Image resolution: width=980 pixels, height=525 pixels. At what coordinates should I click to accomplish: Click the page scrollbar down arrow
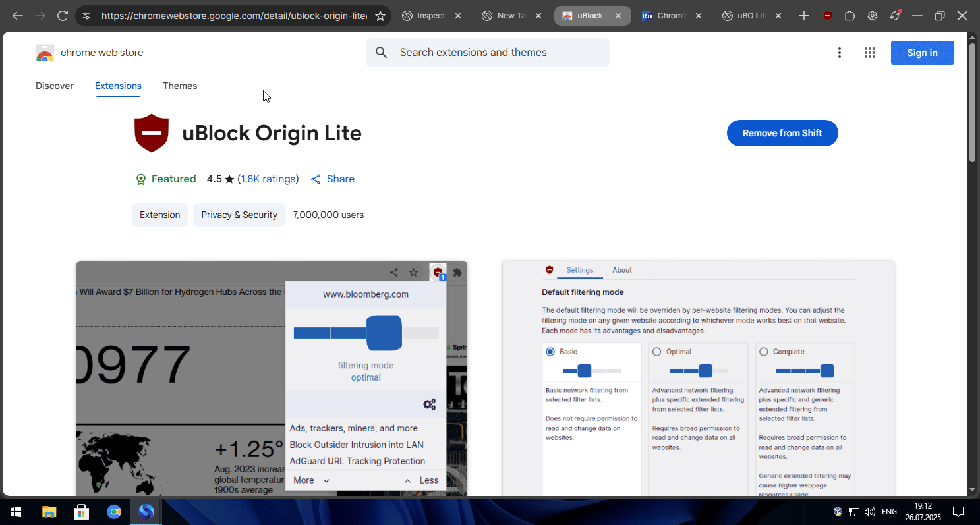(972, 490)
